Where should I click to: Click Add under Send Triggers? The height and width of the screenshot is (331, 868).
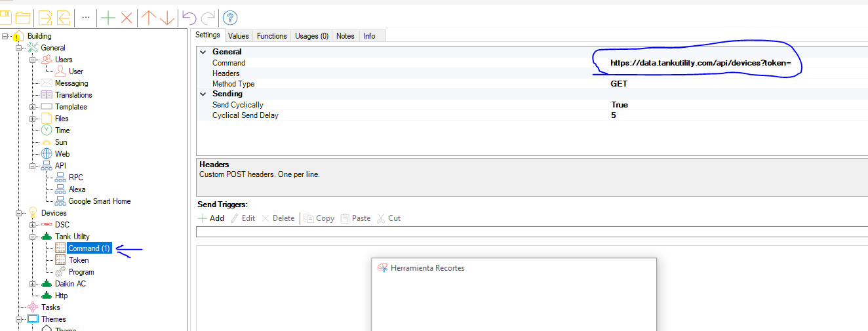click(211, 218)
